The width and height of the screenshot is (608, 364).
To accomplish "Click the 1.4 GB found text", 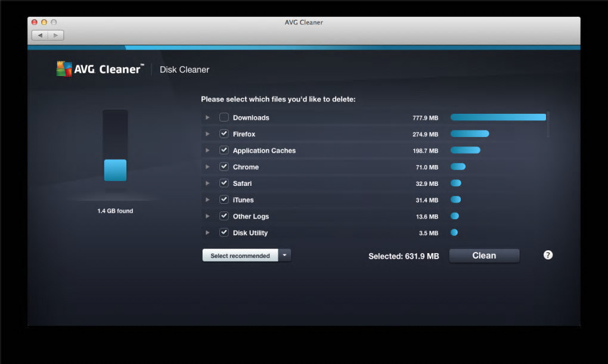I will pos(115,211).
